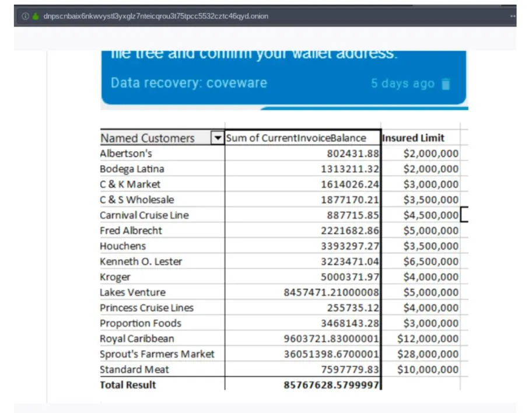
Task: Select the Kroger invoice balance cell
Action: pos(303,277)
